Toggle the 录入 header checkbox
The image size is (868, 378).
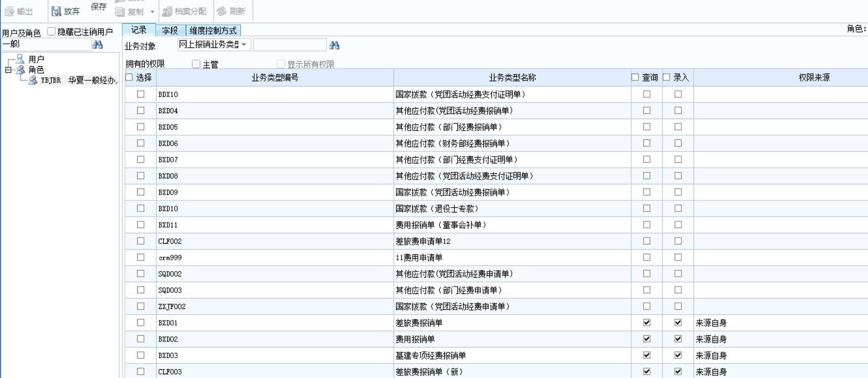click(666, 77)
